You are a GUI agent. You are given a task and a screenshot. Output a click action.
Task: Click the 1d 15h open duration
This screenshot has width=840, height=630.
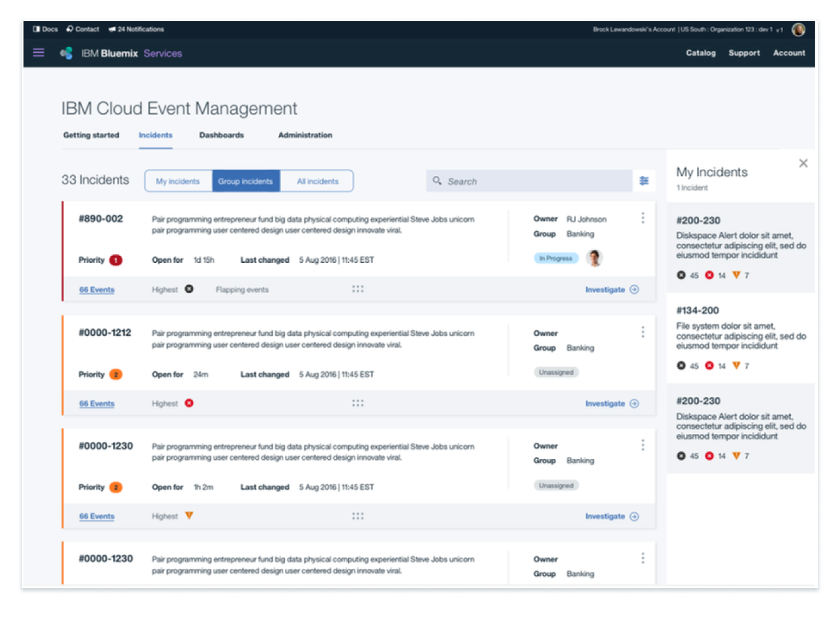[x=204, y=260]
